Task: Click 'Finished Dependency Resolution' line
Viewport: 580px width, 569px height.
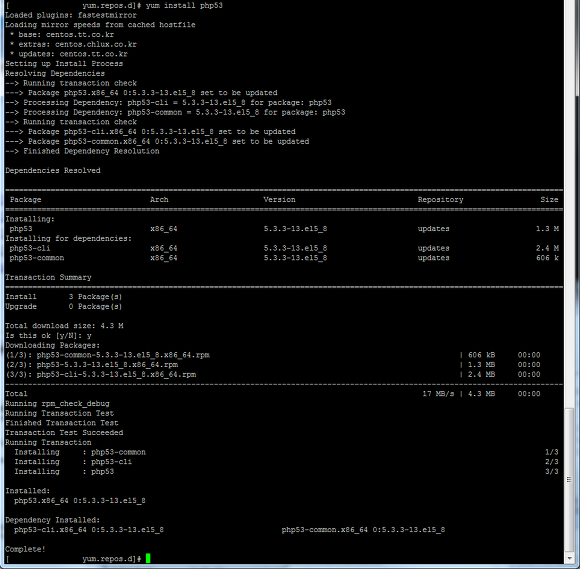Action: coord(82,151)
